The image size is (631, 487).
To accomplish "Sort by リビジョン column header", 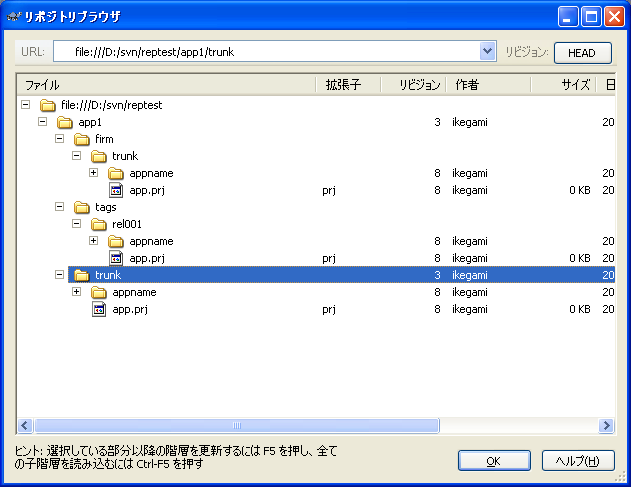I will 413,85.
